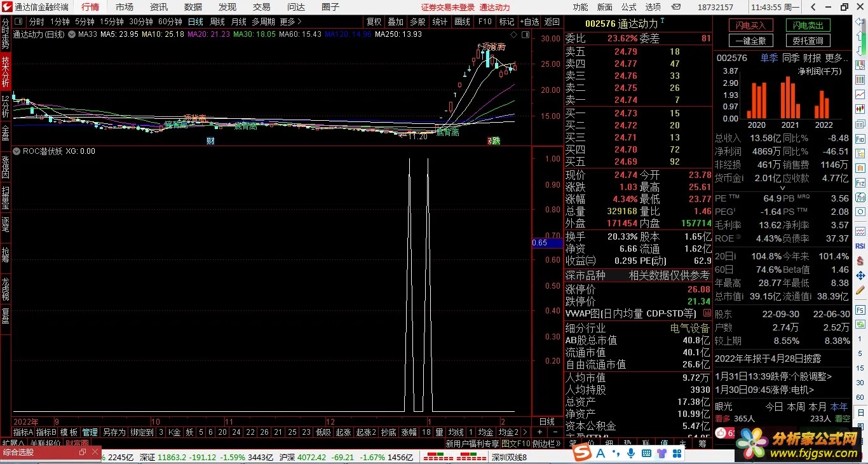Click the Sogou input method S logo

click(x=582, y=453)
